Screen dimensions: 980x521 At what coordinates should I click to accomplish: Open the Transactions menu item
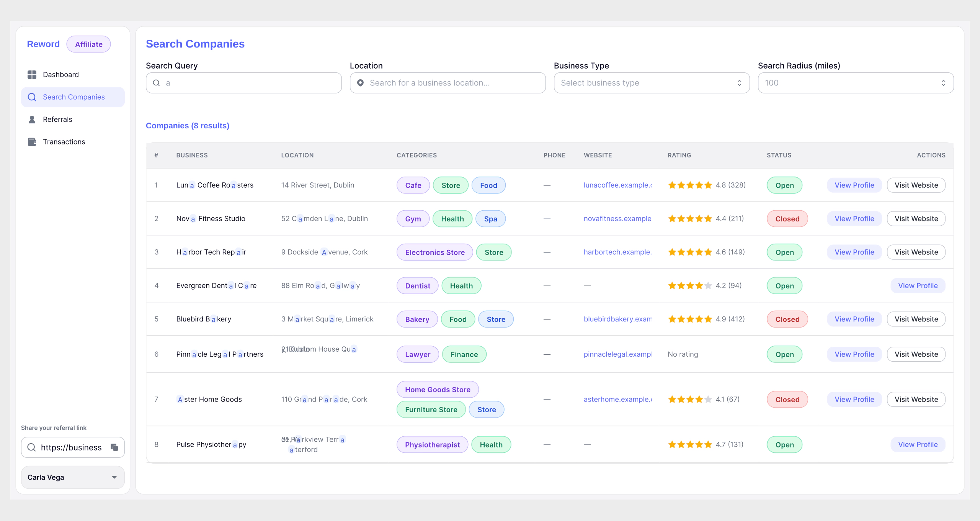pyautogui.click(x=64, y=142)
